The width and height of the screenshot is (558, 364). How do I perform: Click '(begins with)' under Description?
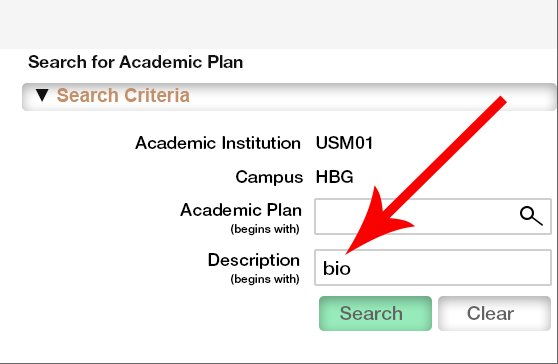(265, 279)
